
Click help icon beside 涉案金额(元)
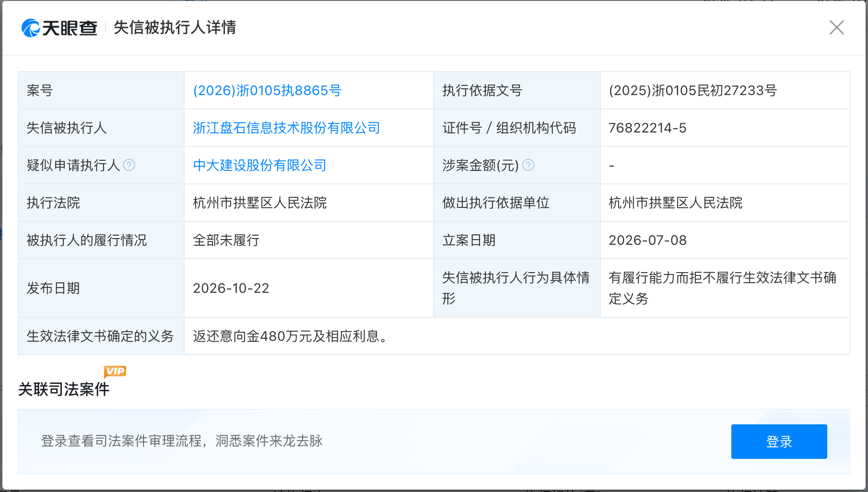tap(528, 165)
